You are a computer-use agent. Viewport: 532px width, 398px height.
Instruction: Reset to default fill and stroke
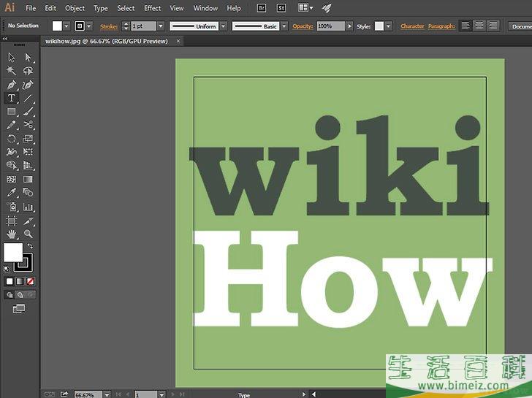click(7, 269)
